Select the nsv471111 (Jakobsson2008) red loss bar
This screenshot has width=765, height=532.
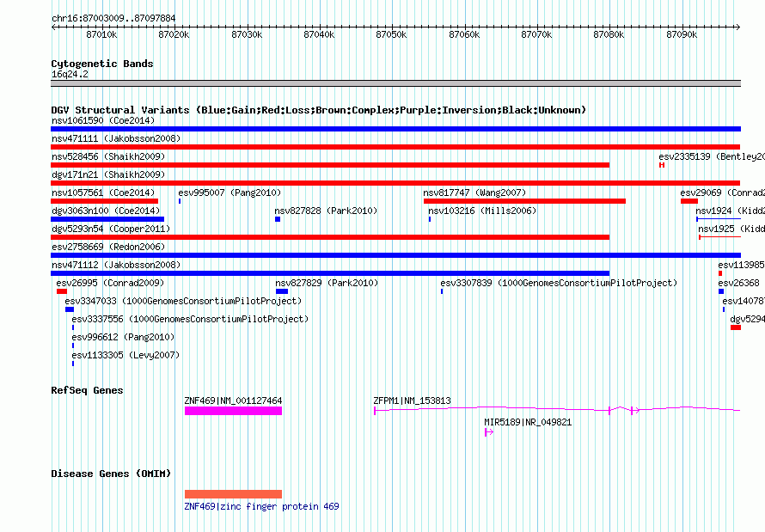click(x=395, y=147)
